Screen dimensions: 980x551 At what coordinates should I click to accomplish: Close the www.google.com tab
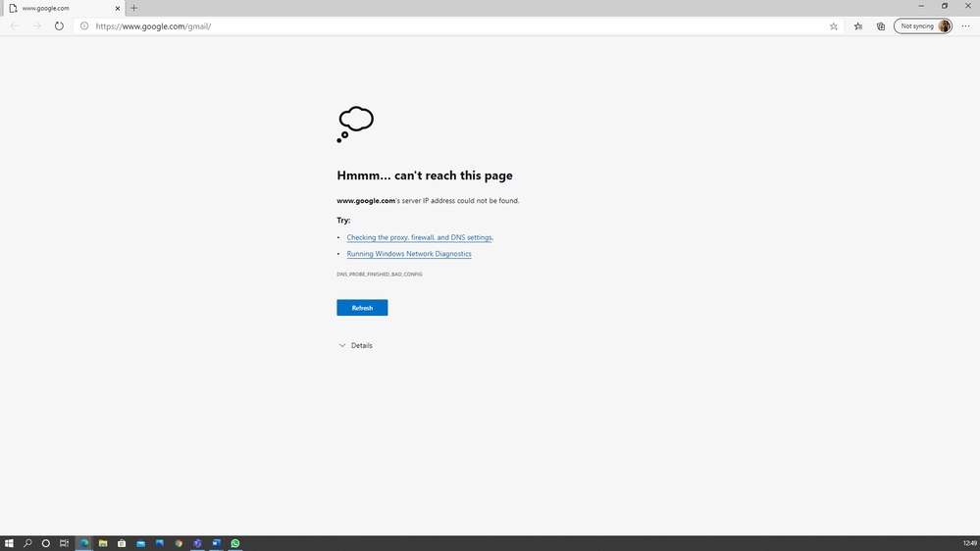(118, 8)
